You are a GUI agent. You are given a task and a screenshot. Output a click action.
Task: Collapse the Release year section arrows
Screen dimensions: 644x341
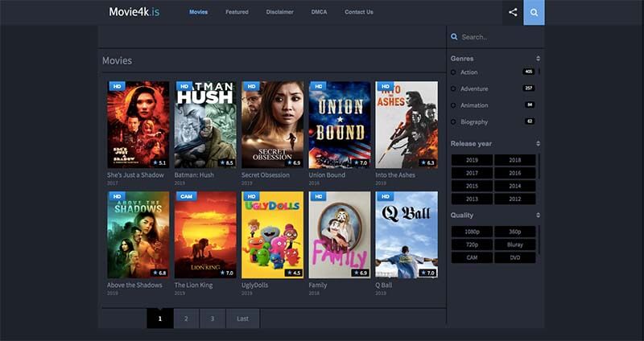[538, 144]
